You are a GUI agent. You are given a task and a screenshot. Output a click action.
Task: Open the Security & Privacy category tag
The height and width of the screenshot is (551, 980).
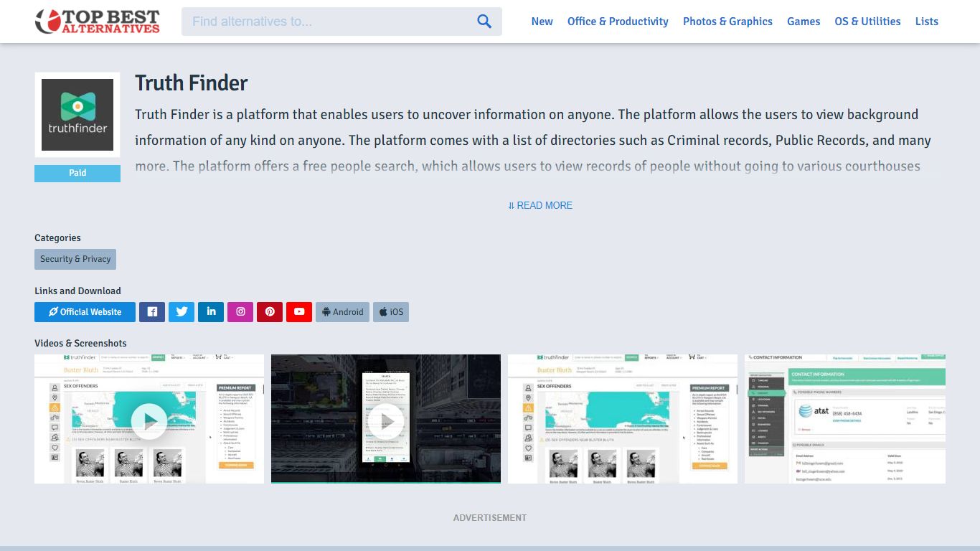tap(75, 259)
